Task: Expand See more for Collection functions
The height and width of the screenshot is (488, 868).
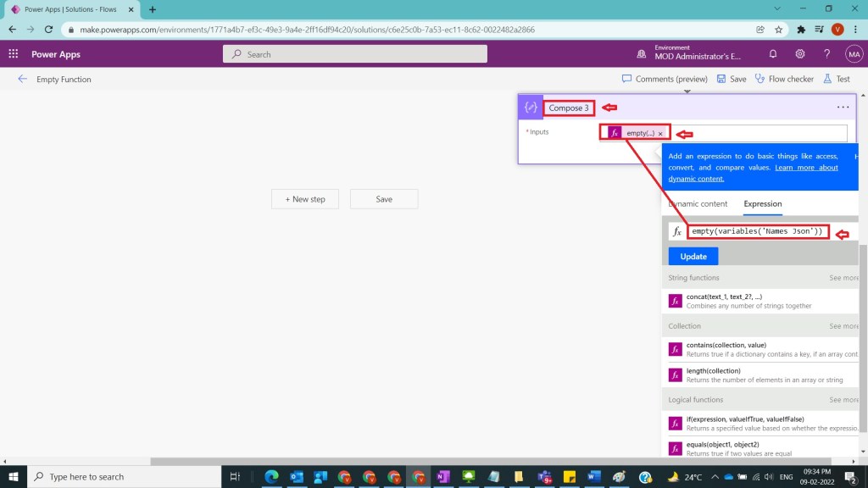Action: coord(843,326)
